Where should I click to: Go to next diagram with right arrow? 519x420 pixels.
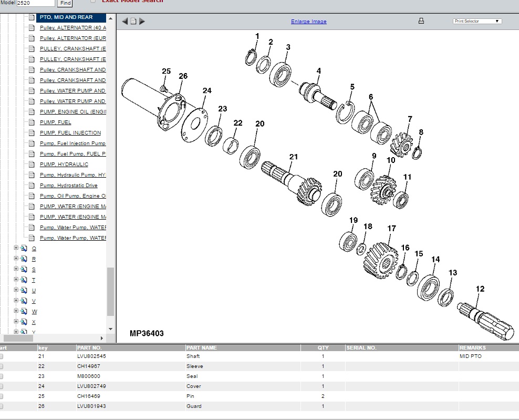pos(142,21)
